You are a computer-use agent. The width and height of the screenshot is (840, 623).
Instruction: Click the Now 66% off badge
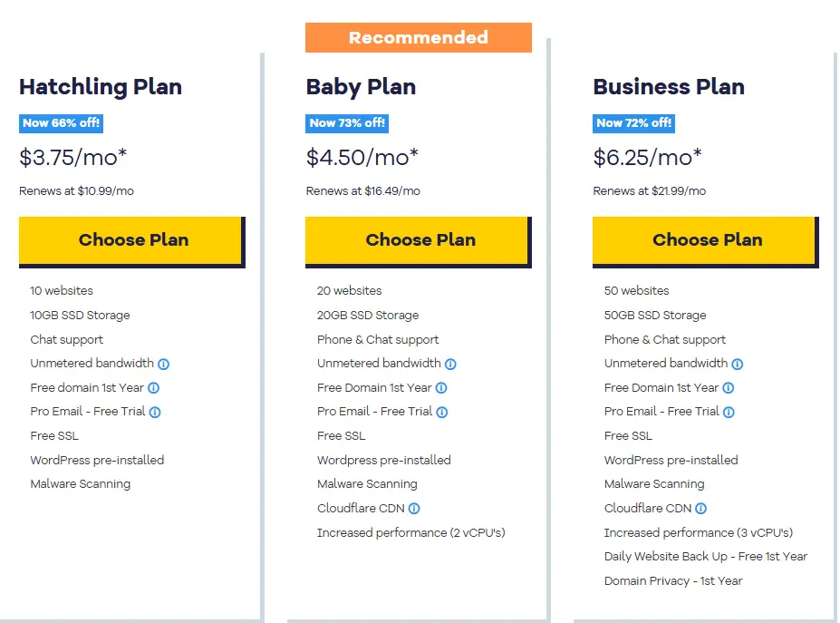[61, 123]
